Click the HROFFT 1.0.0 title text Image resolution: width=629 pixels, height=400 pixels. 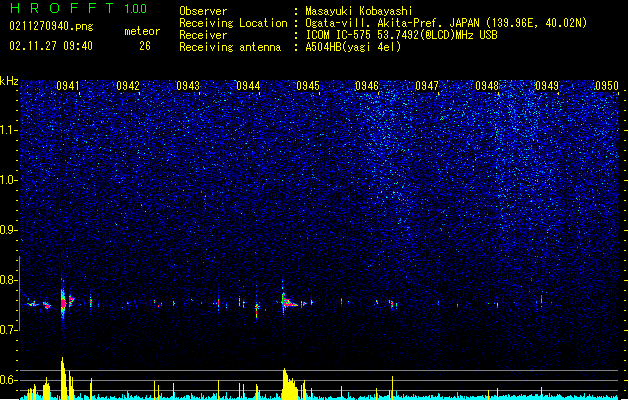(x=79, y=8)
